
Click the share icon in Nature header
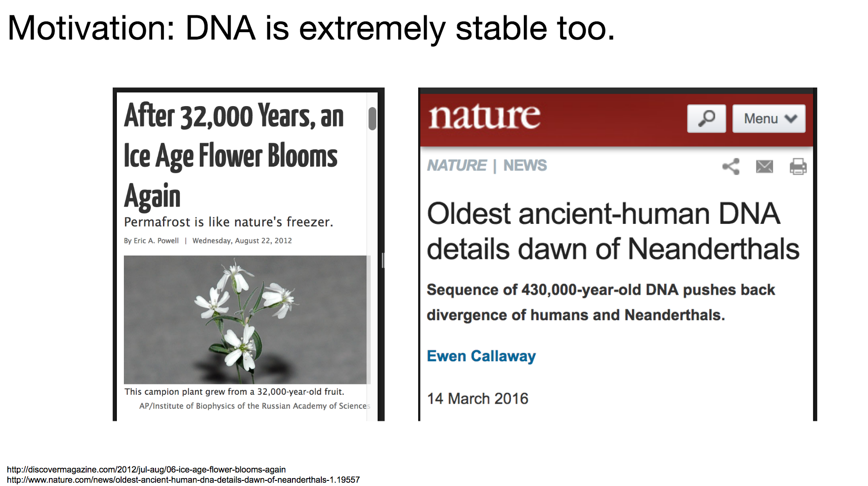pos(731,166)
